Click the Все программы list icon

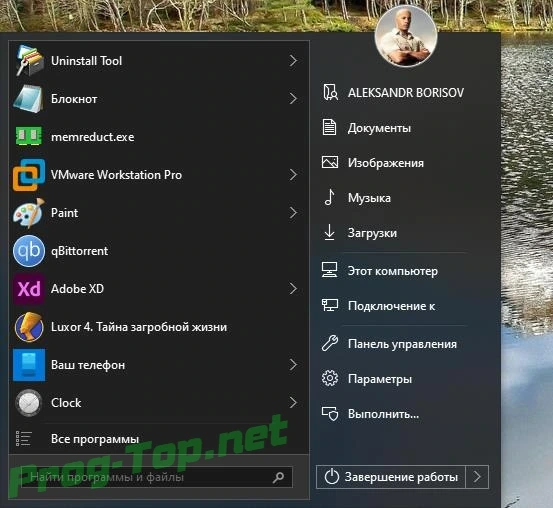pyautogui.click(x=24, y=439)
